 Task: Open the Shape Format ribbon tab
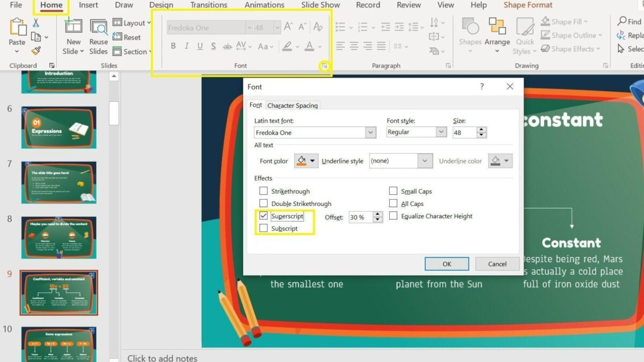[x=528, y=5]
